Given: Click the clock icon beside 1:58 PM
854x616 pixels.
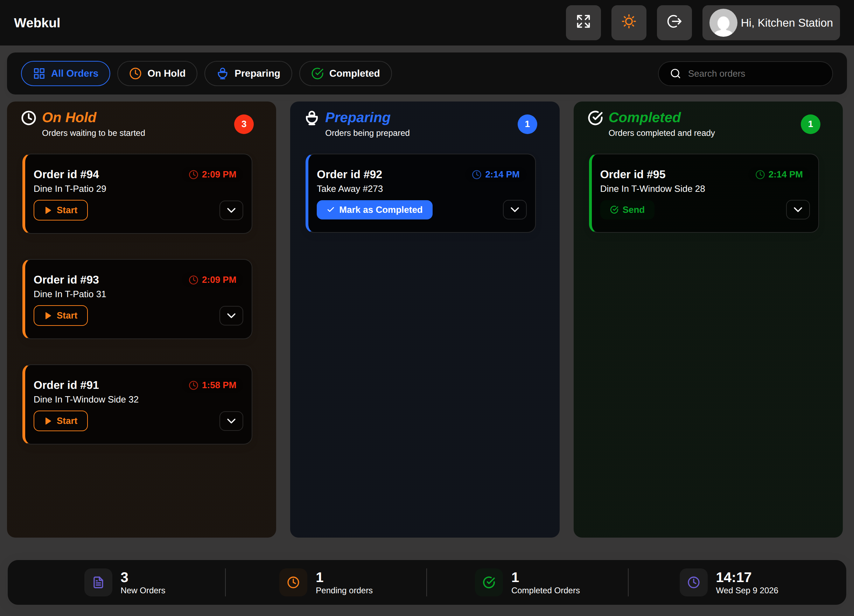Looking at the screenshot, I should pos(194,385).
